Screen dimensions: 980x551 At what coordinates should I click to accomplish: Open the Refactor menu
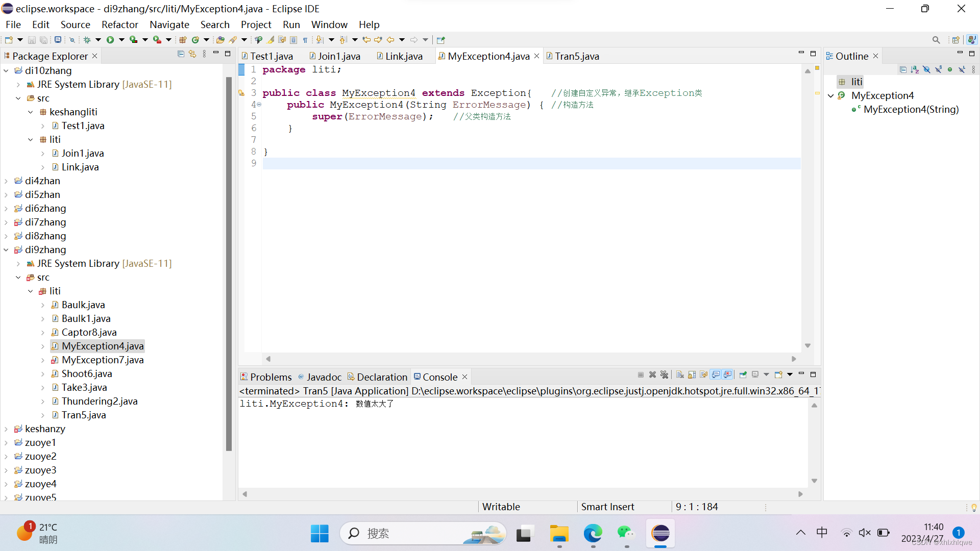(x=119, y=24)
